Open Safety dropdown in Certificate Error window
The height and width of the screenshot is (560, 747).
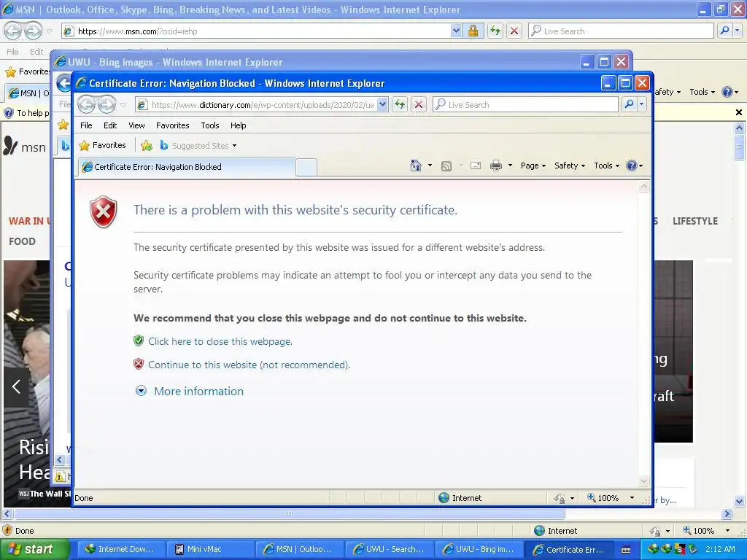(570, 166)
